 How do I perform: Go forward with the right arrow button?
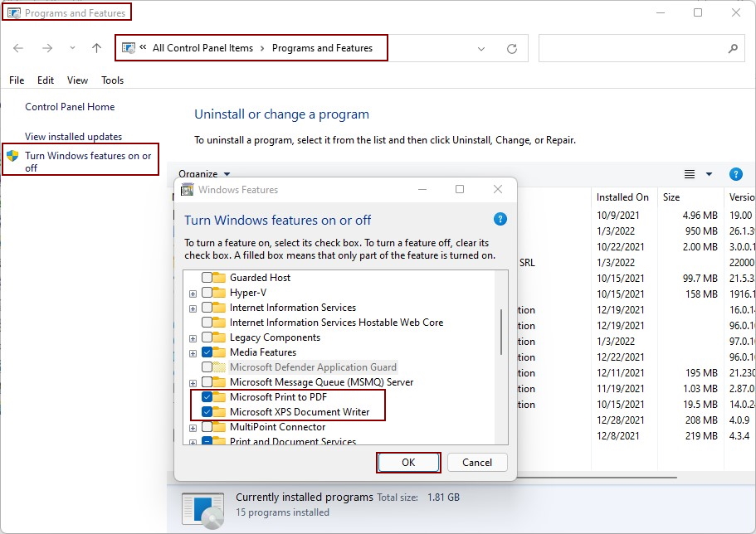coord(47,48)
